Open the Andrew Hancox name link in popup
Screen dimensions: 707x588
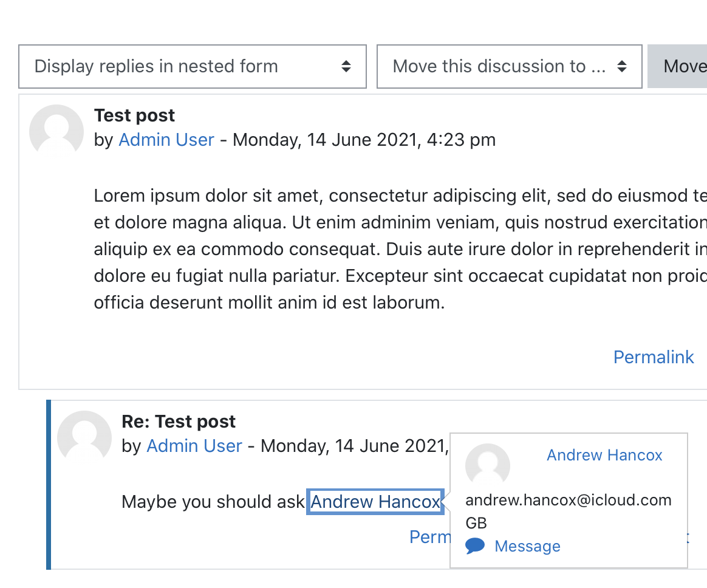[x=604, y=455]
